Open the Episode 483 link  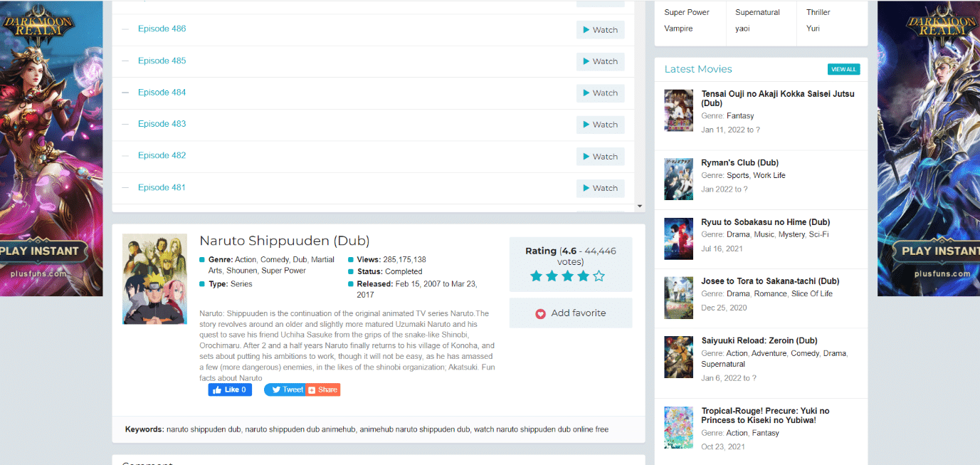click(x=162, y=124)
